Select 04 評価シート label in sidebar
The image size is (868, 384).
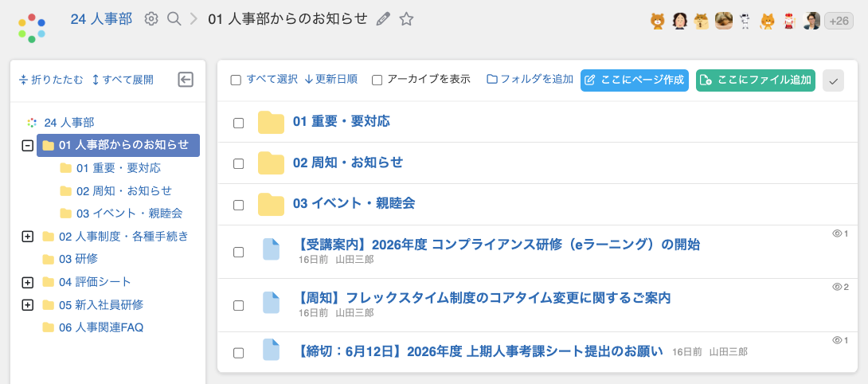pyautogui.click(x=95, y=282)
